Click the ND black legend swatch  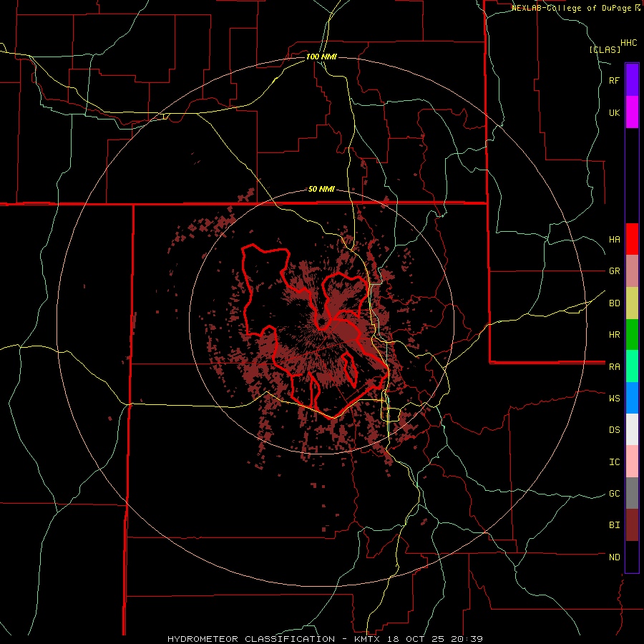point(632,557)
